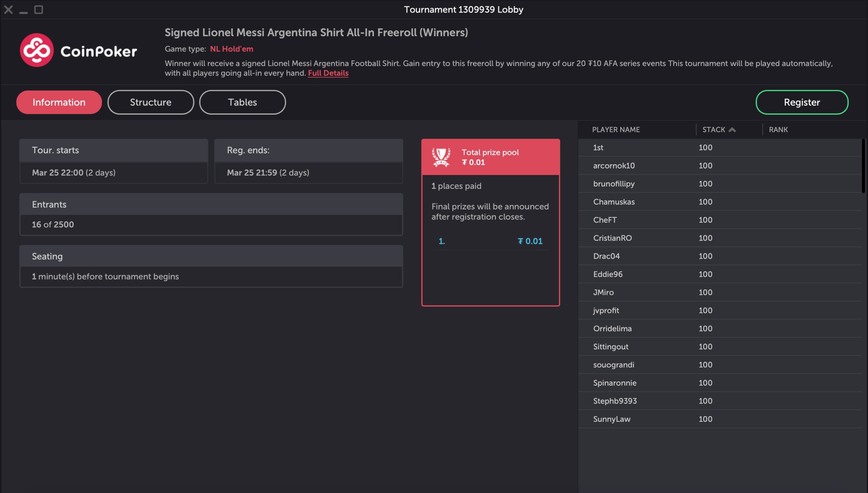Select player row 1st
Viewport: 868px width, 493px height.
[x=720, y=147]
